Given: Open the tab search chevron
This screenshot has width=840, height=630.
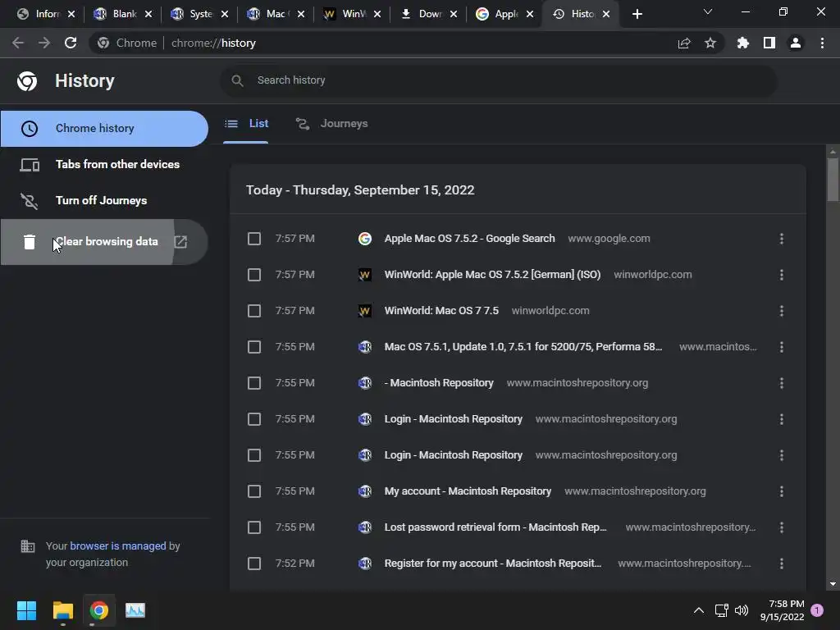Looking at the screenshot, I should [708, 11].
